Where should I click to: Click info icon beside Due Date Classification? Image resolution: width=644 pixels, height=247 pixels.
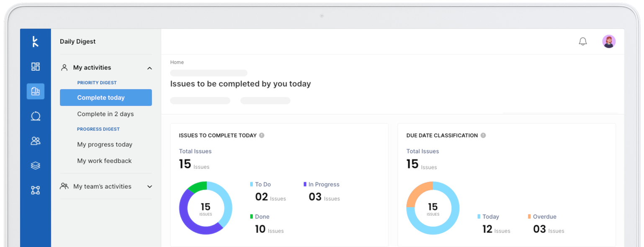pyautogui.click(x=483, y=135)
